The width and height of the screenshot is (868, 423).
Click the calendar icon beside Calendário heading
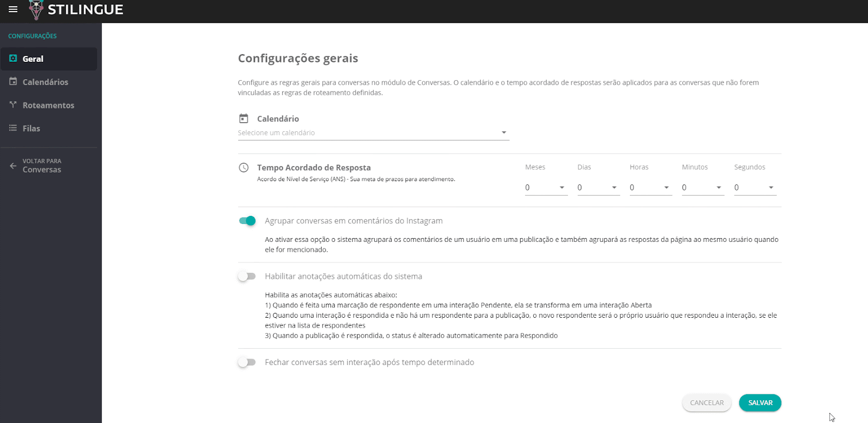tap(244, 118)
